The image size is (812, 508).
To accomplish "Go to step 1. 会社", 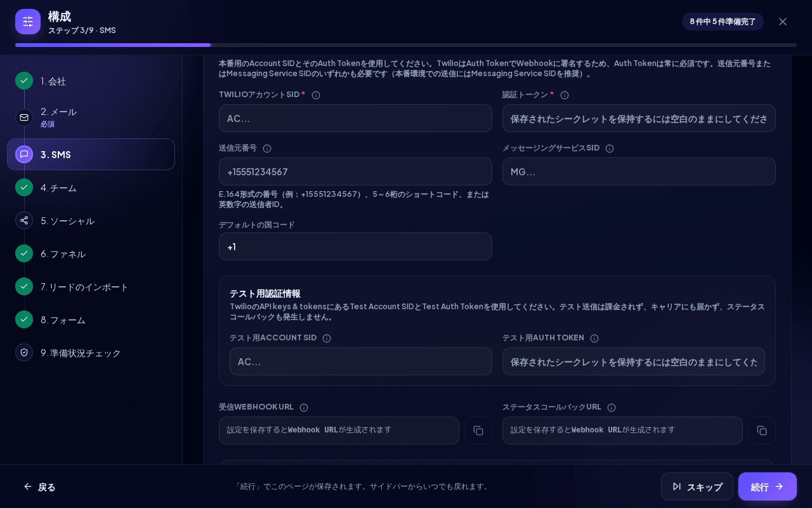I will [x=91, y=81].
